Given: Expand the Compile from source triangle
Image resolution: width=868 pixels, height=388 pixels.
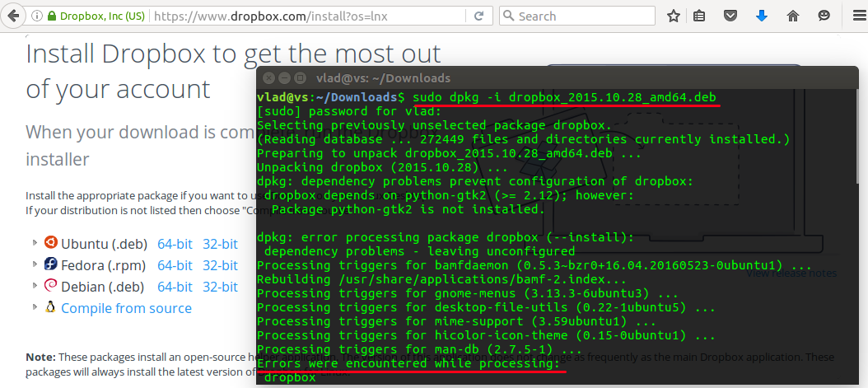Looking at the screenshot, I should click(35, 306).
